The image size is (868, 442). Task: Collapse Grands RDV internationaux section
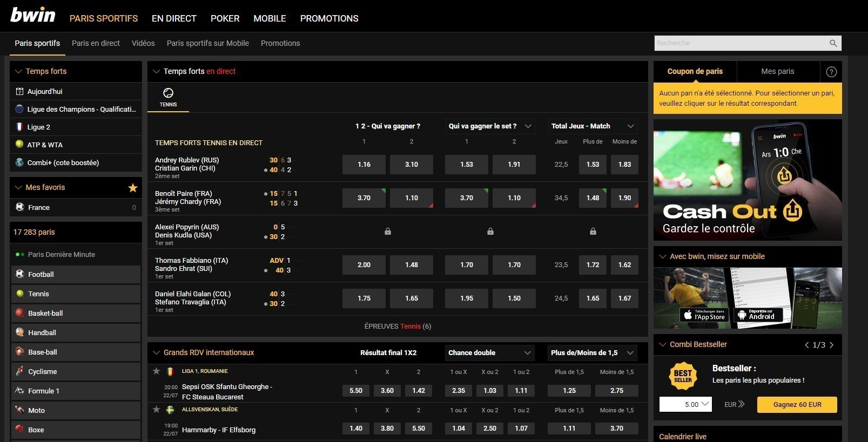point(156,352)
